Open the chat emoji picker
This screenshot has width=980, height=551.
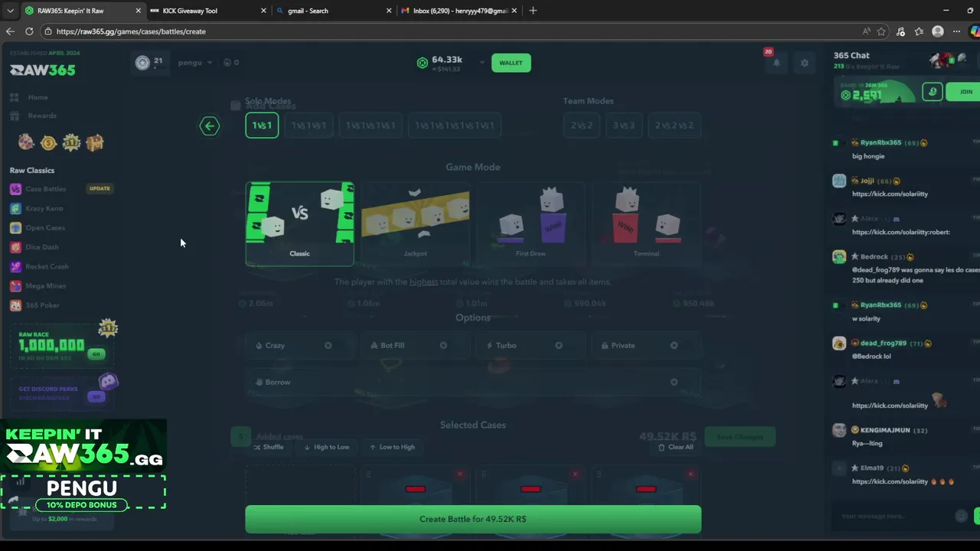(962, 516)
